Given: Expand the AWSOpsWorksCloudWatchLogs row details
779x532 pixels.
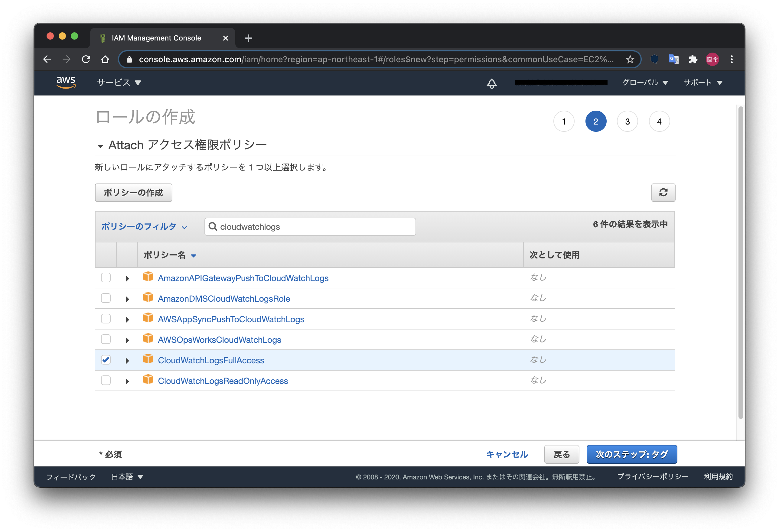Looking at the screenshot, I should click(127, 340).
